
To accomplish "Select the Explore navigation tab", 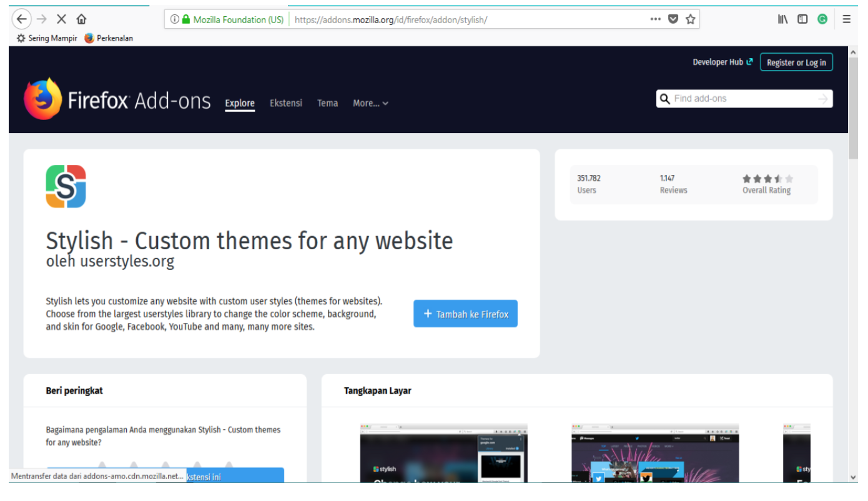I will coord(240,104).
